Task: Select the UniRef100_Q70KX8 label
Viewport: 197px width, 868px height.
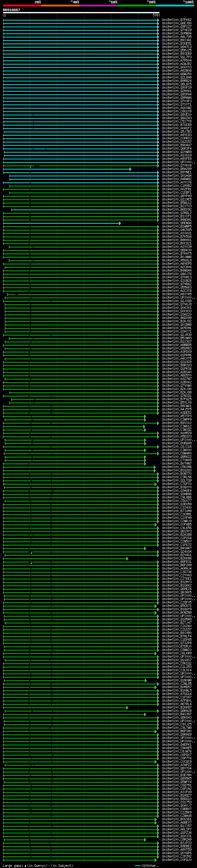Action: click(177, 165)
